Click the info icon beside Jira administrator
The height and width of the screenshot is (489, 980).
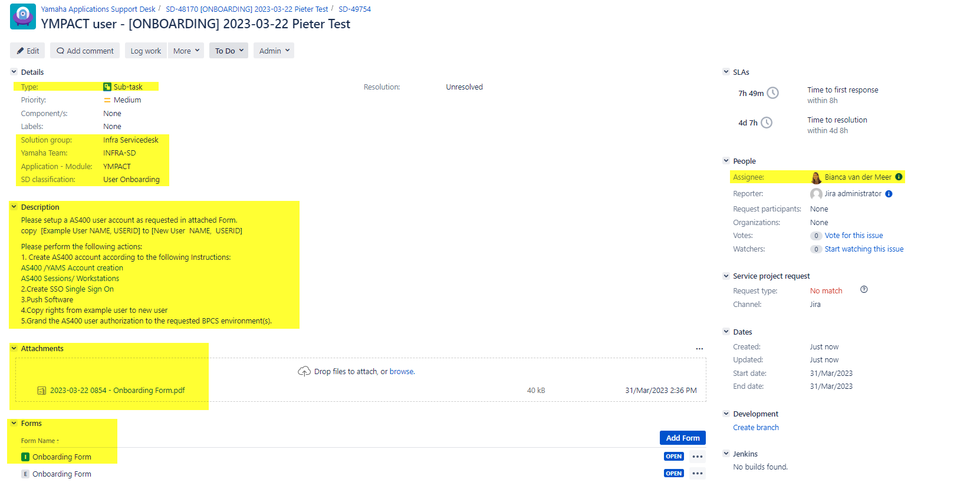pyautogui.click(x=889, y=194)
